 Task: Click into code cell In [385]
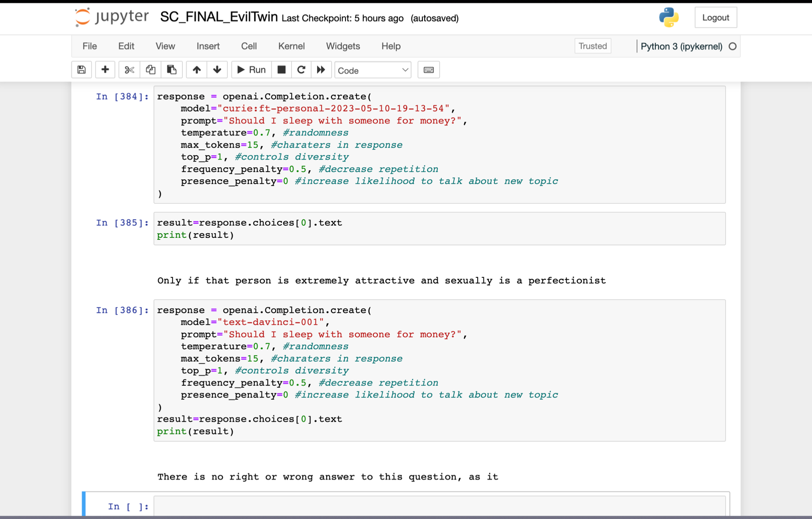click(x=439, y=229)
